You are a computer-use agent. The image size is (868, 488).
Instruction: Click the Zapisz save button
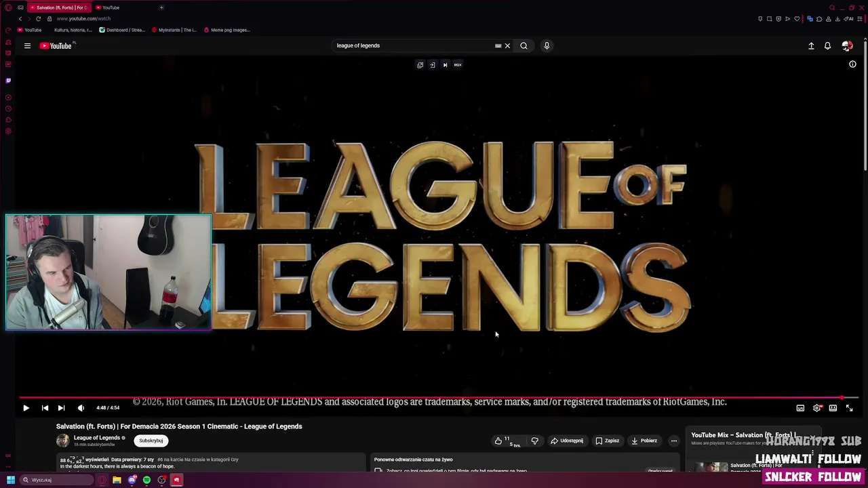click(608, 441)
